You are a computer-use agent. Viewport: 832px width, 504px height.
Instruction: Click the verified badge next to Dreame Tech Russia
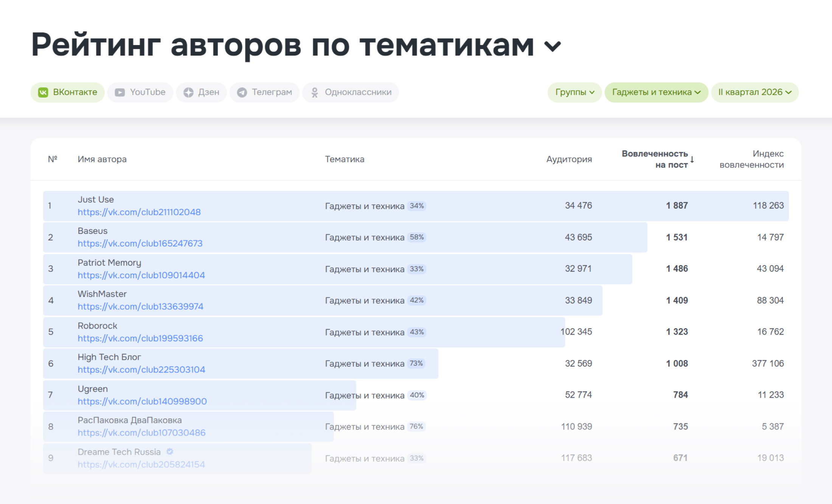point(170,451)
